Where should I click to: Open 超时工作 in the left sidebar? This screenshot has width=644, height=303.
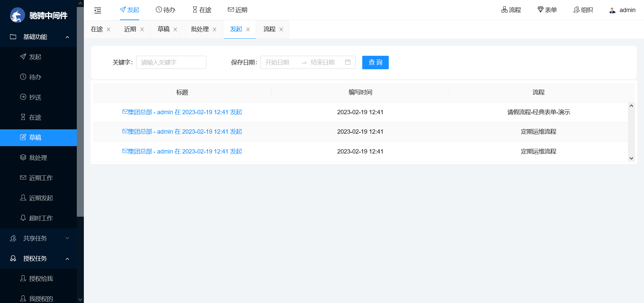(41, 218)
